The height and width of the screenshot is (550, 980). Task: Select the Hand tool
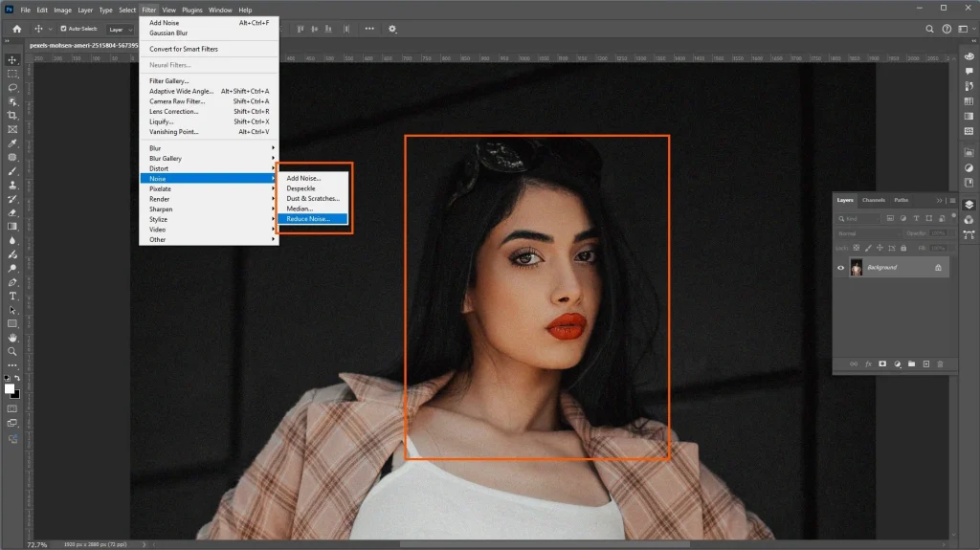(x=12, y=338)
